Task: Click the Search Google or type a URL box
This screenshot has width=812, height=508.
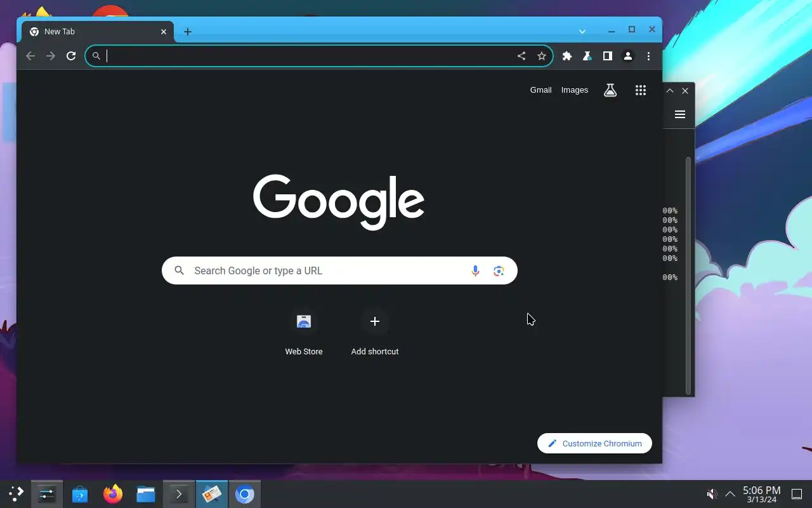Action: coord(339,271)
